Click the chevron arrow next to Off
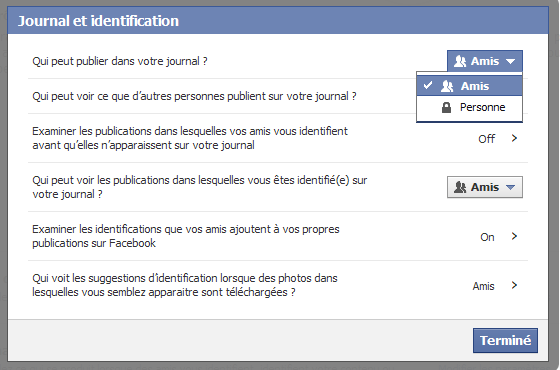Screen dimensions: 560x370 point(514,138)
